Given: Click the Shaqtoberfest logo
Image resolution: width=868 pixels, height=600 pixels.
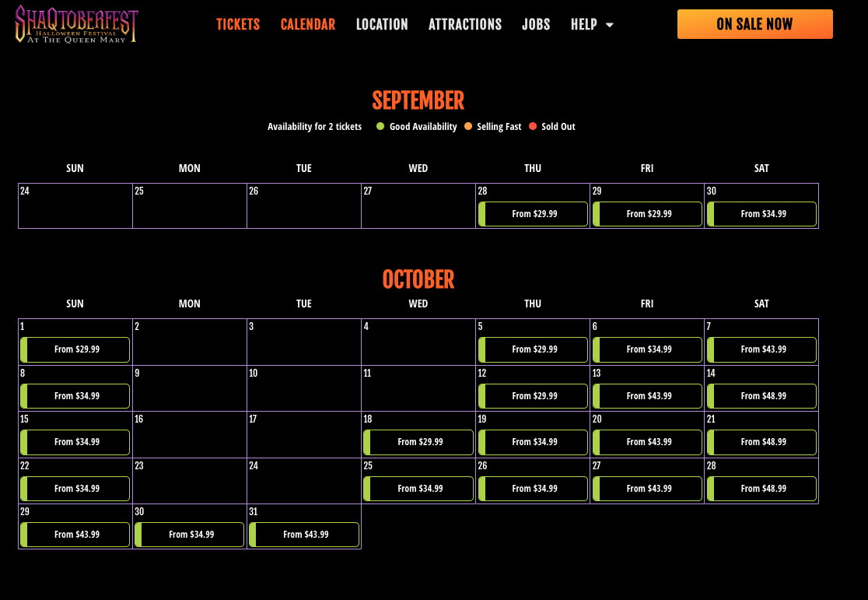Looking at the screenshot, I should [76, 24].
